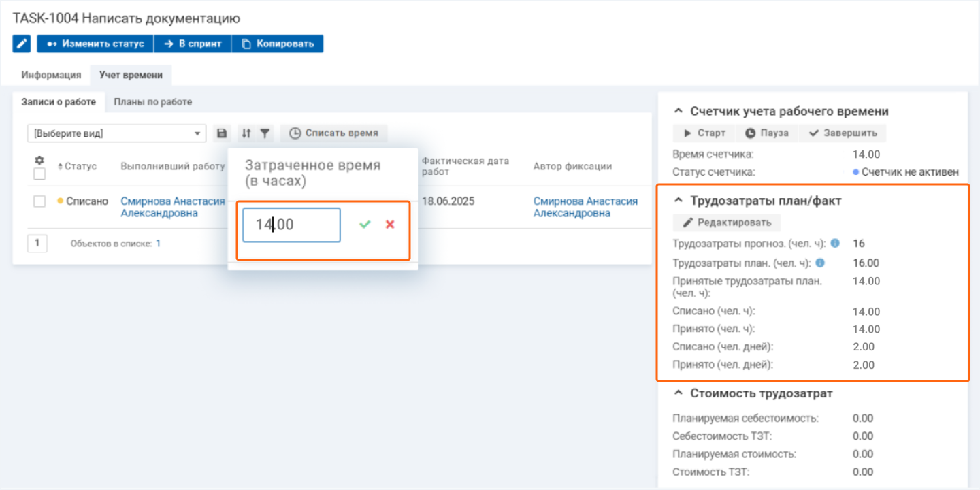Open the sort order icon

(x=246, y=133)
